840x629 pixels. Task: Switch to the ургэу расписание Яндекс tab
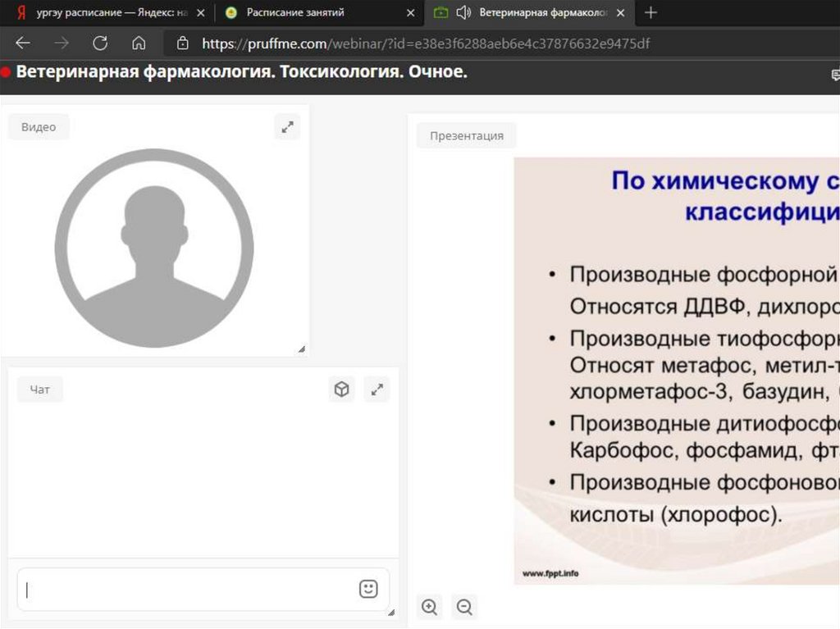click(107, 12)
